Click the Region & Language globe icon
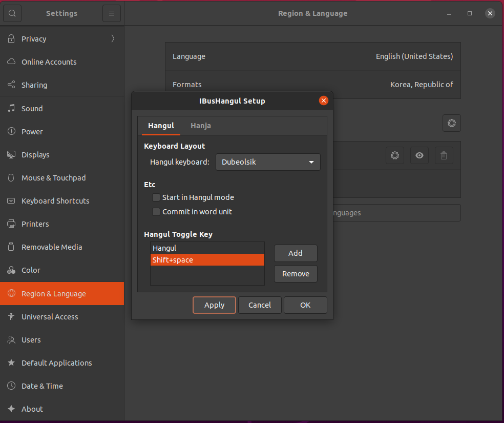 tap(11, 293)
